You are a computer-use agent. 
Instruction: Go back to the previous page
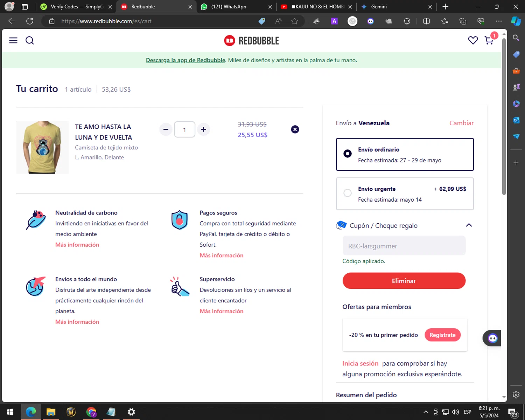[x=12, y=21]
